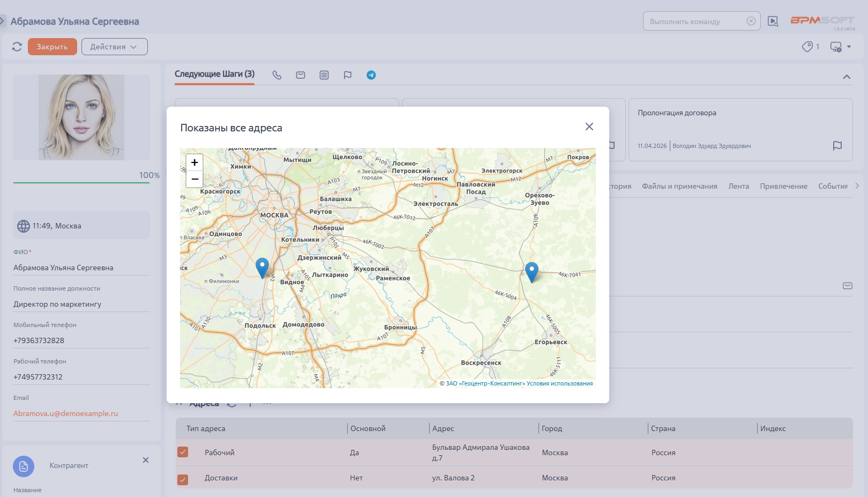Run the process play icon beside the command field
Image resolution: width=868 pixels, height=497 pixels.
tap(773, 21)
